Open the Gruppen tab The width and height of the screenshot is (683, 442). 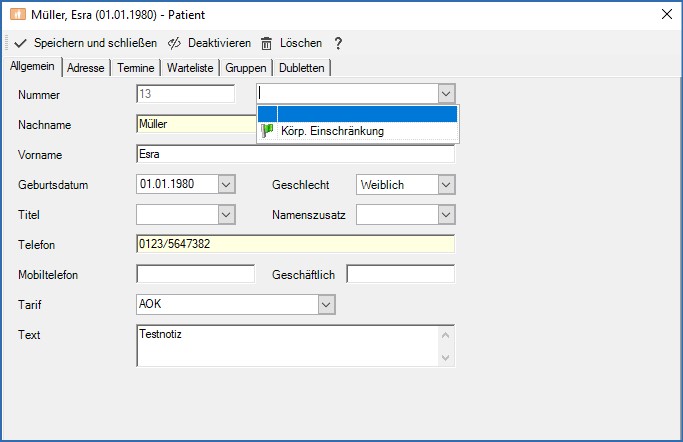point(246,68)
